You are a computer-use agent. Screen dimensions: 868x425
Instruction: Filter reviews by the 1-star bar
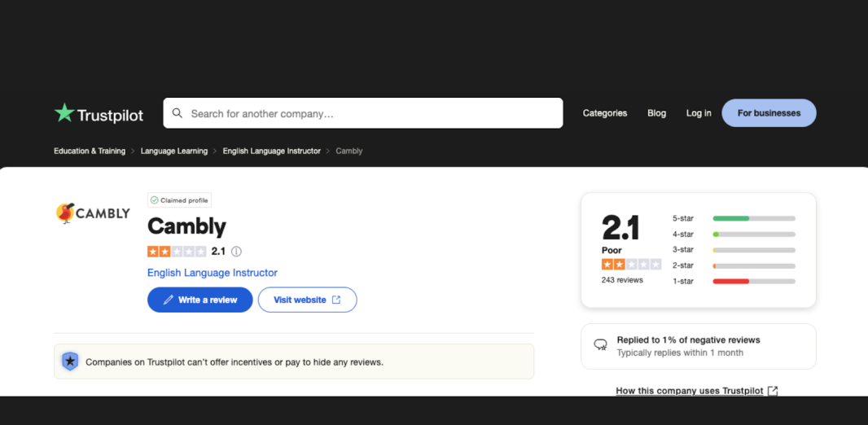[754, 281]
